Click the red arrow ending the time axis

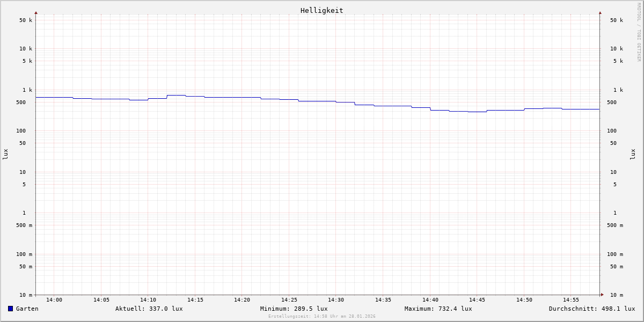[602, 295]
